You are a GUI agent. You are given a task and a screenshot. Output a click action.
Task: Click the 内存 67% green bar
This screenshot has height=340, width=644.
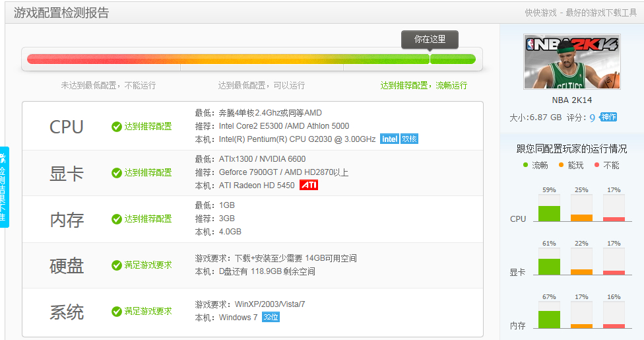click(x=549, y=320)
